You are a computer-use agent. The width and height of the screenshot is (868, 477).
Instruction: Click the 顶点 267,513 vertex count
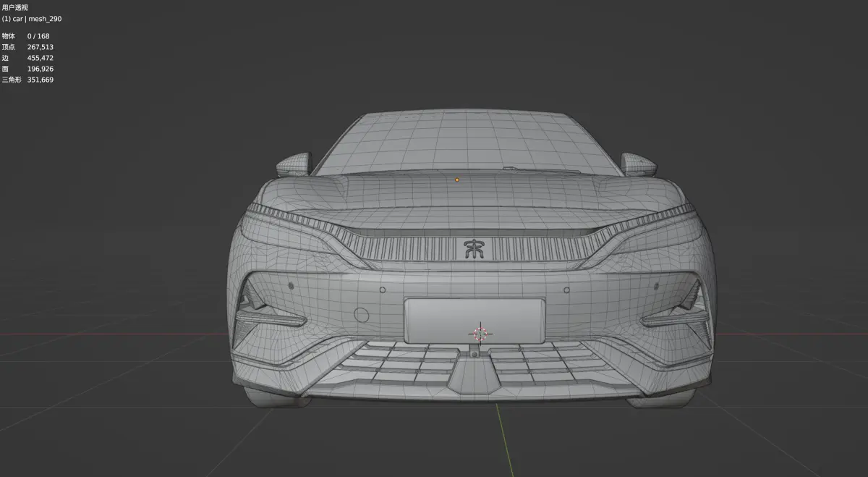coord(27,47)
